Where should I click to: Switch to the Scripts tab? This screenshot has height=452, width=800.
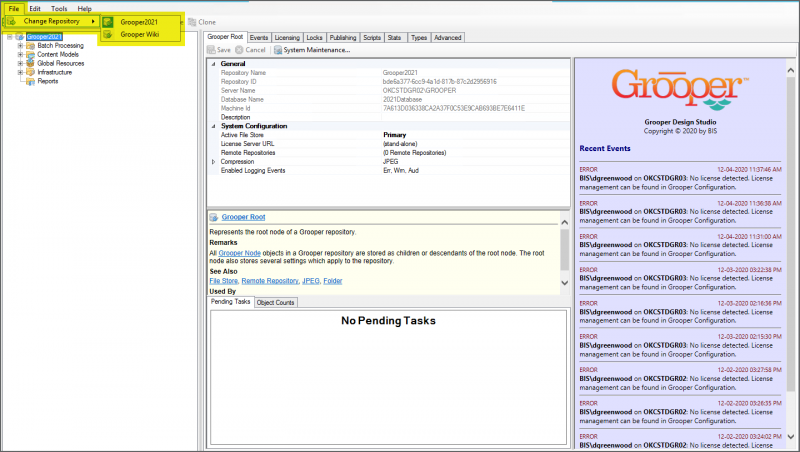tap(372, 38)
